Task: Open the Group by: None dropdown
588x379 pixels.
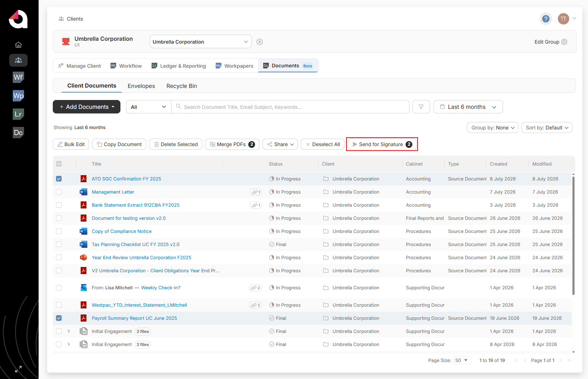Action: 493,128
